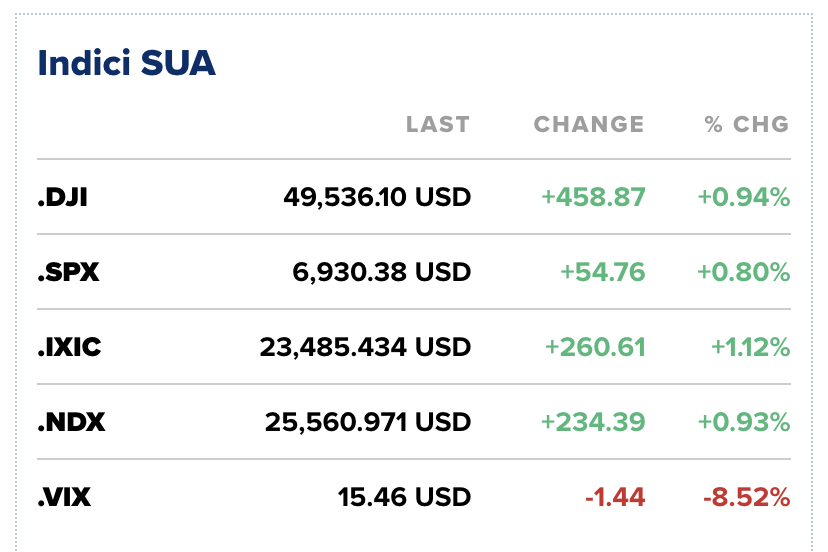
Task: Select the -1.44 VIX change
Action: (616, 496)
